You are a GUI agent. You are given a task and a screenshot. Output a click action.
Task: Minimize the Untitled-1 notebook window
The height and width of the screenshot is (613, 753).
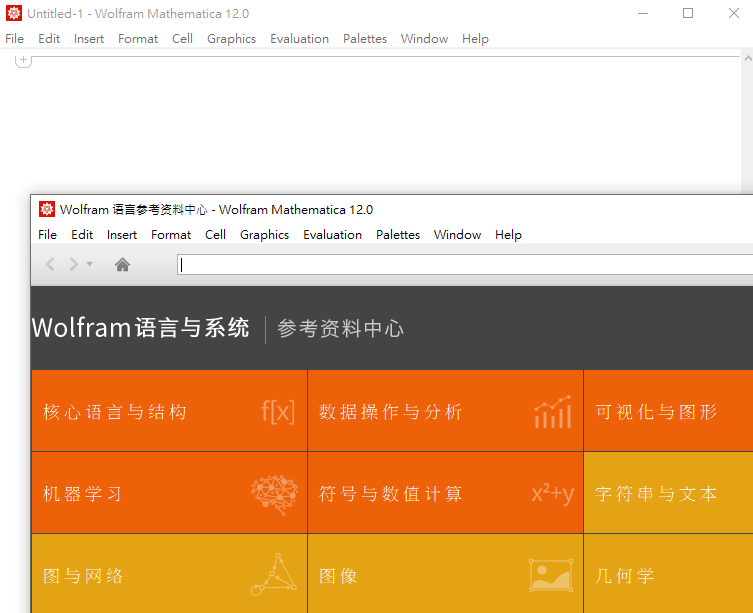(643, 13)
